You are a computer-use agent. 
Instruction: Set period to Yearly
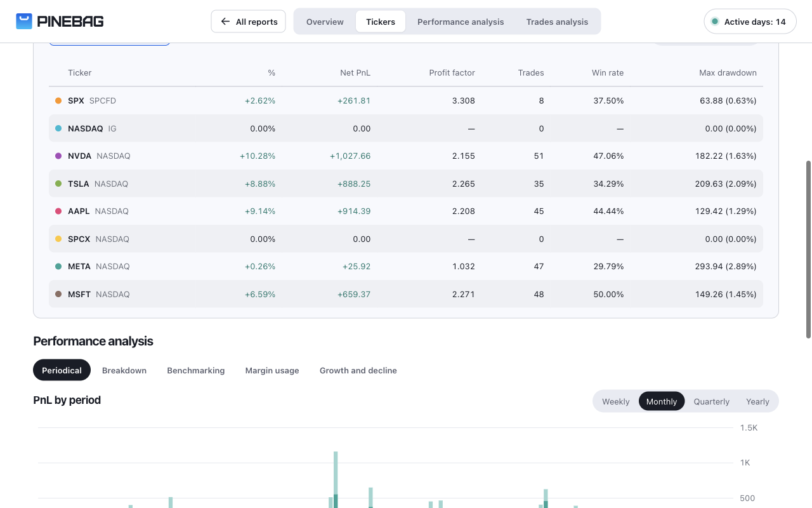click(757, 401)
